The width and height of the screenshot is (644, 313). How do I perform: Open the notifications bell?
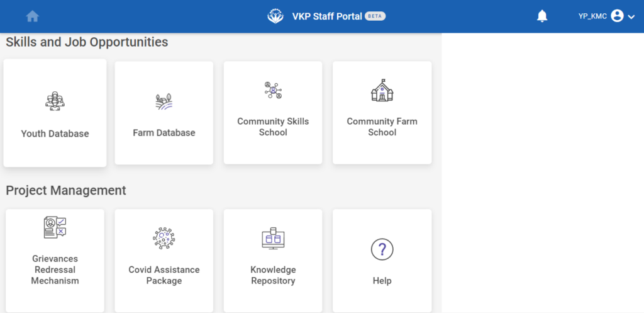[542, 16]
